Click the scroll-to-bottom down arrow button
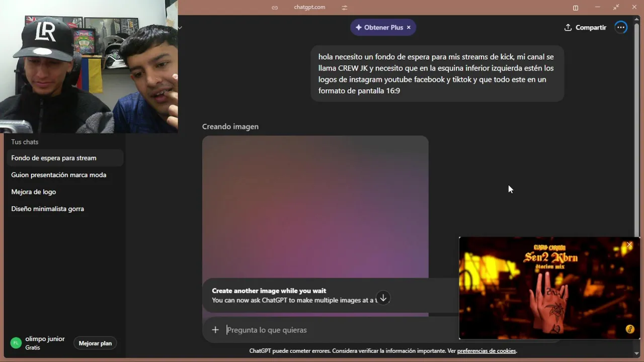 click(x=383, y=298)
